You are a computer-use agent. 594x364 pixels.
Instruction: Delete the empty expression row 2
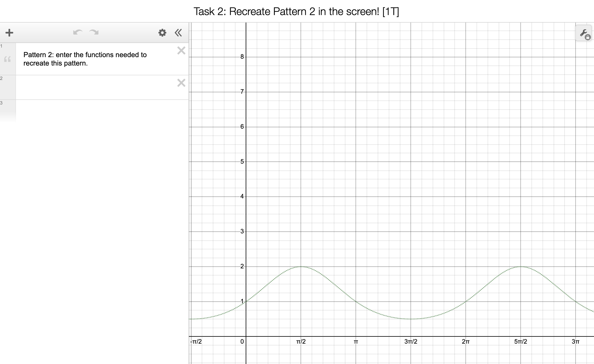tap(181, 83)
